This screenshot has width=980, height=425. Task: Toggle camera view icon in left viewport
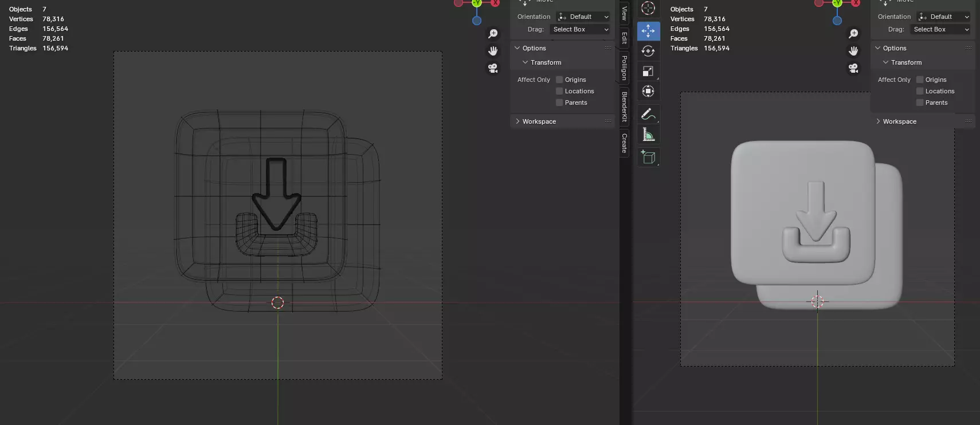[x=493, y=68]
